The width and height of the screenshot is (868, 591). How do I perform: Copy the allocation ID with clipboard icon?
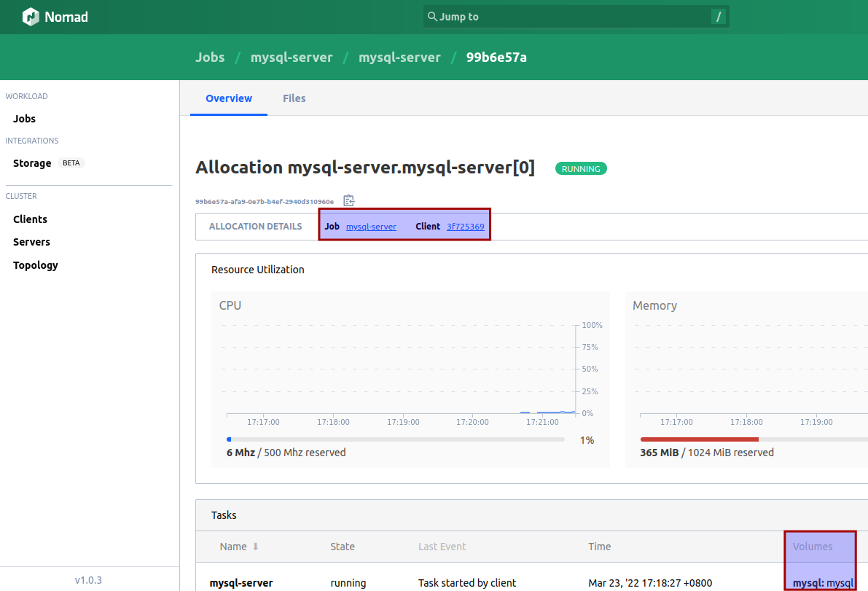pyautogui.click(x=349, y=200)
